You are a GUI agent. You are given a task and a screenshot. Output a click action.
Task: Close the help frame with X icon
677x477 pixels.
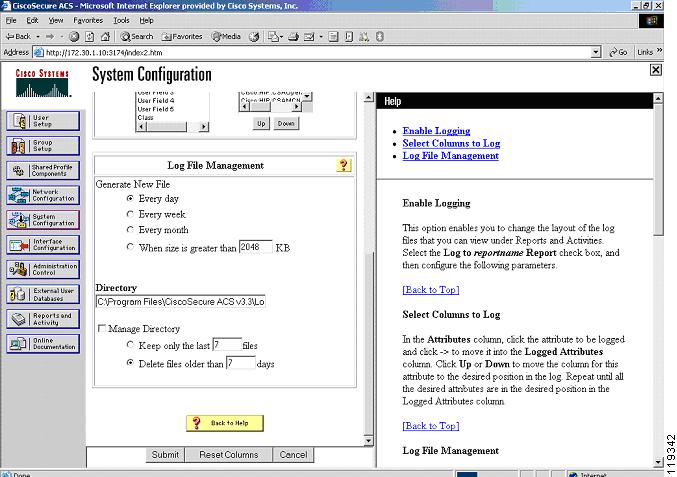click(x=655, y=69)
